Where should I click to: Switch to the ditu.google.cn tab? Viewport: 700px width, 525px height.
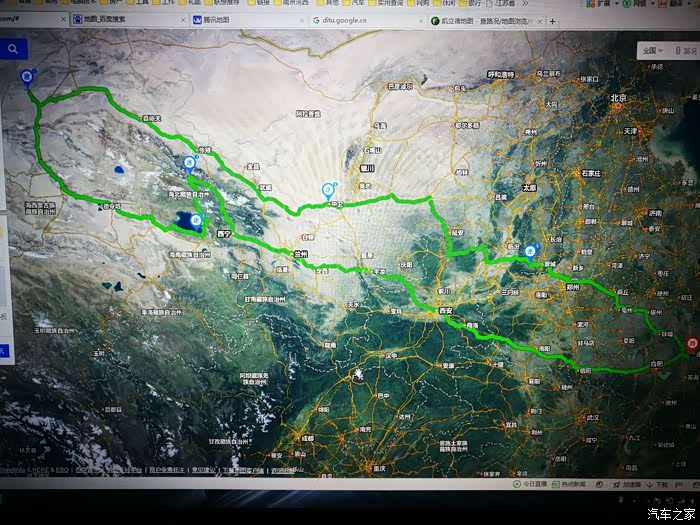[x=367, y=20]
